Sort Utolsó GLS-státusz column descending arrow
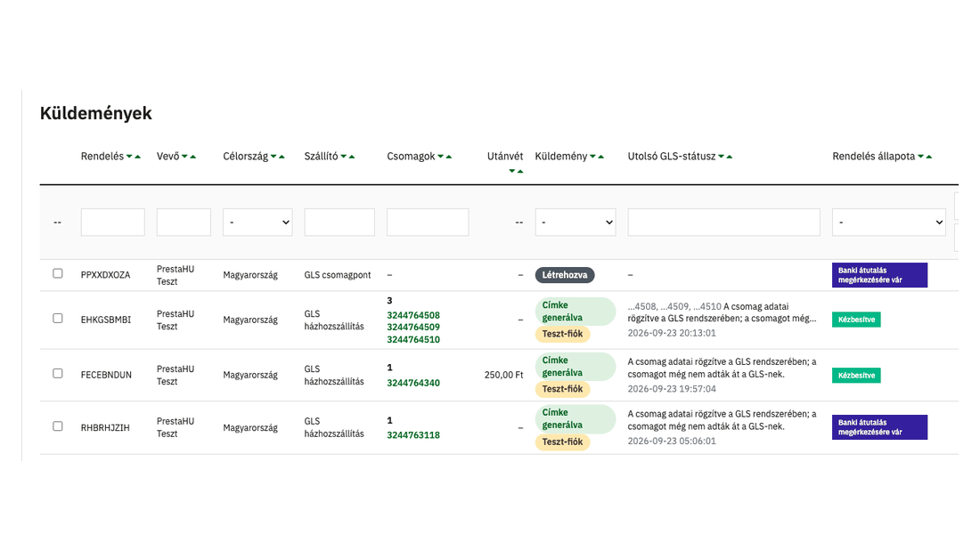The width and height of the screenshot is (980, 551). tap(722, 157)
